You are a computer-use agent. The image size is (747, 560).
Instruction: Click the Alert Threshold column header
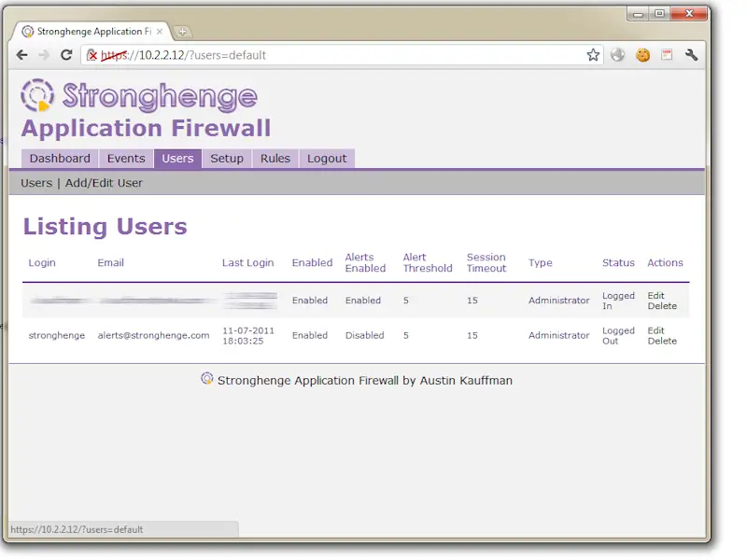coord(428,262)
